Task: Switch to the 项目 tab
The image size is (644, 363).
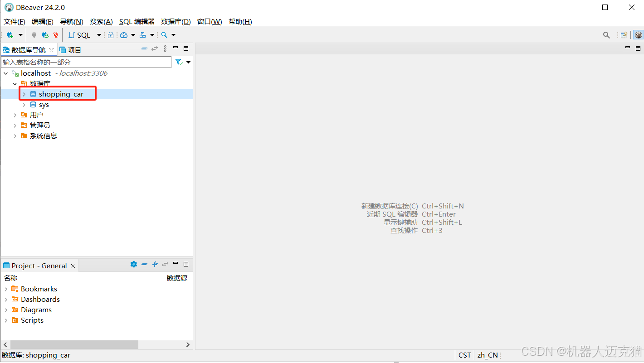Action: (70, 50)
